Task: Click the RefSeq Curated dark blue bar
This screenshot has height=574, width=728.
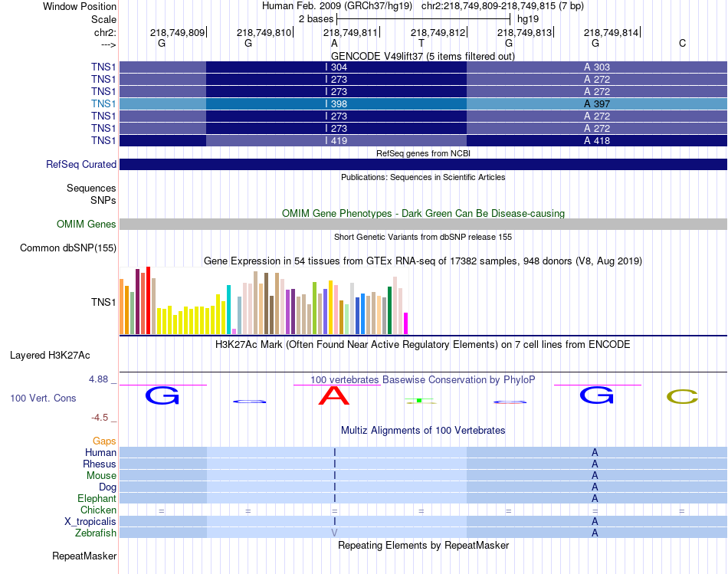Action: pyautogui.click(x=423, y=165)
